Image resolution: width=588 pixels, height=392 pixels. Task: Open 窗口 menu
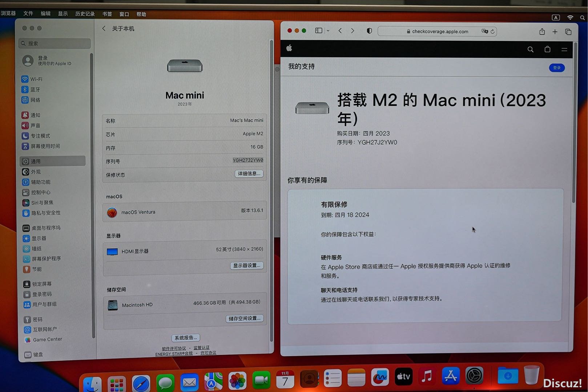pos(124,14)
